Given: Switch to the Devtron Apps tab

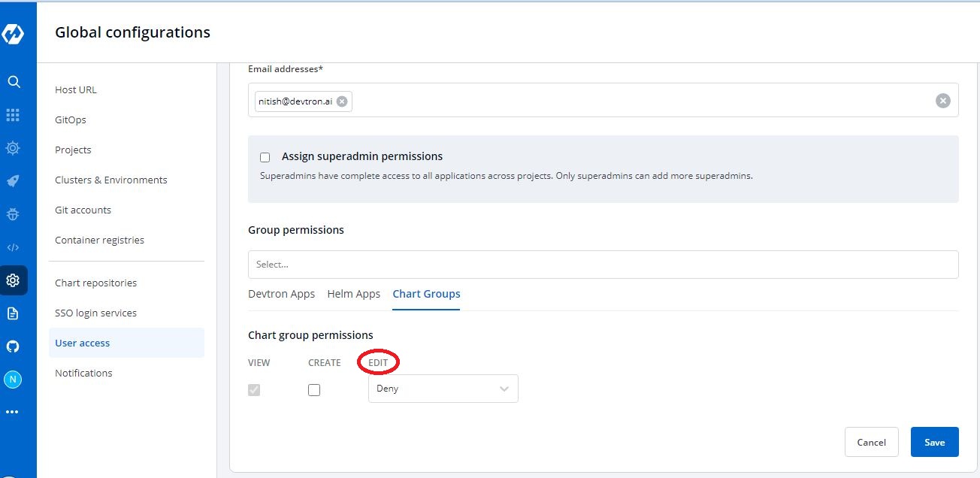Looking at the screenshot, I should point(281,294).
